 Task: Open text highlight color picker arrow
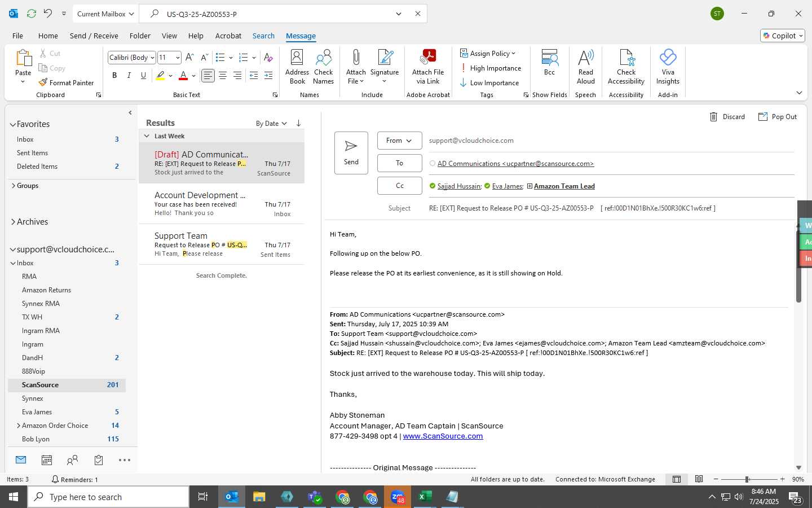[170, 76]
